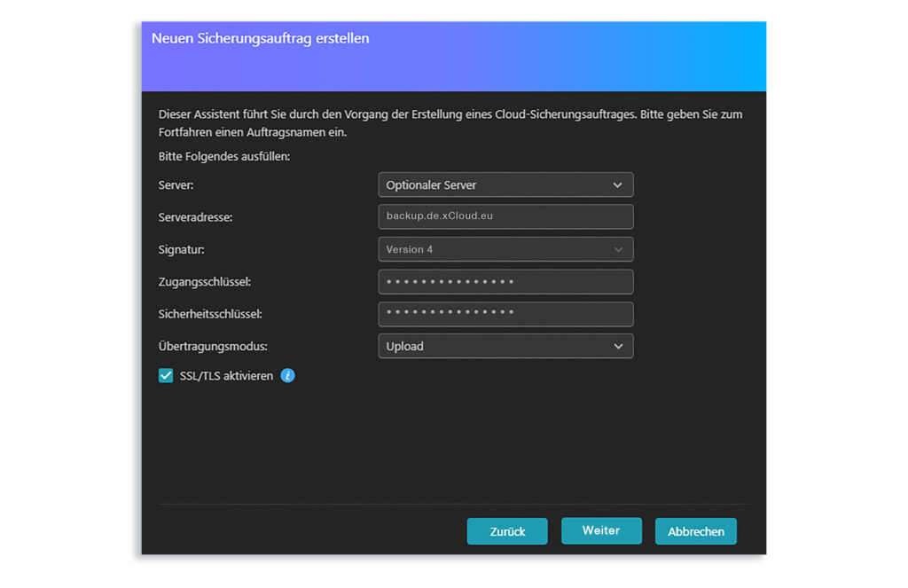Click the SSL/TLS info icon
Viewport: 908px width, 588px height.
pyautogui.click(x=287, y=376)
